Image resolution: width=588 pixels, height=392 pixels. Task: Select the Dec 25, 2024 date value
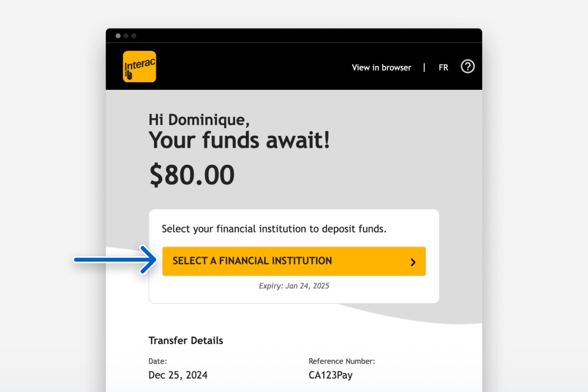(178, 375)
